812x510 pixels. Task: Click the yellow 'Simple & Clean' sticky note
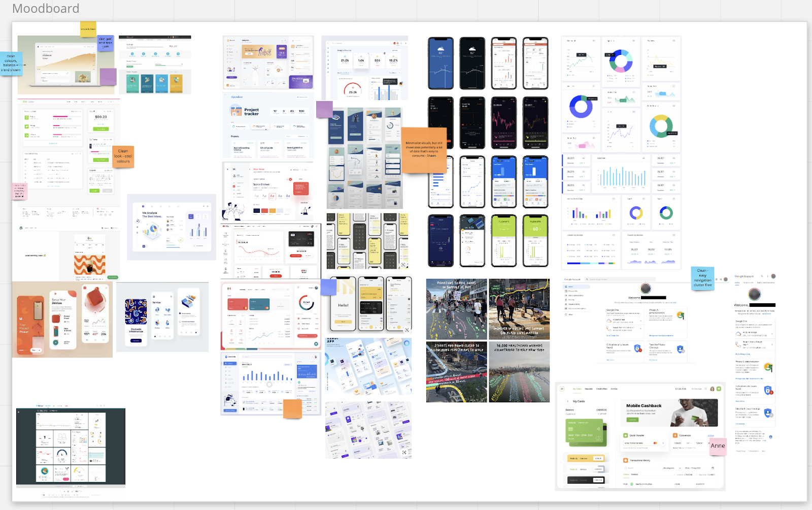click(88, 29)
